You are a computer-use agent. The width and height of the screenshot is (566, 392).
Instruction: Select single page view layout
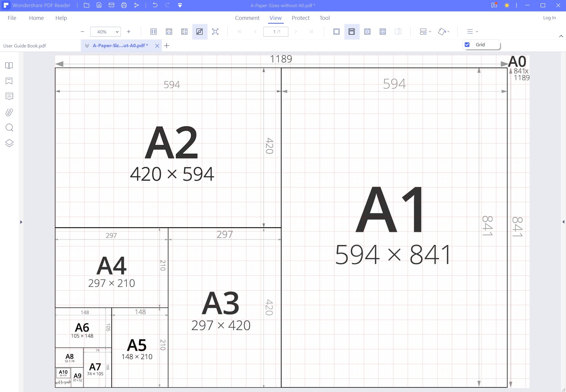pos(337,32)
